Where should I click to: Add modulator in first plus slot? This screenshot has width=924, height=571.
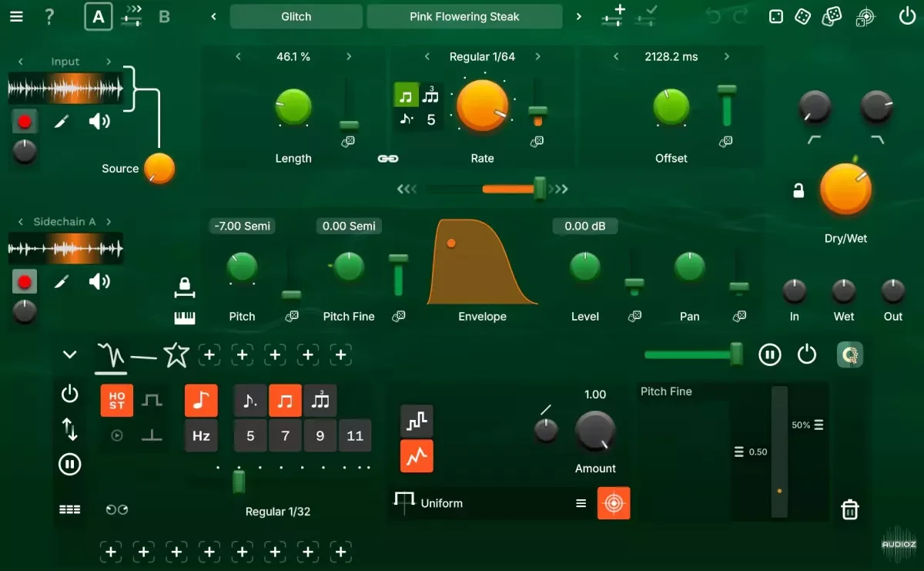(x=209, y=354)
